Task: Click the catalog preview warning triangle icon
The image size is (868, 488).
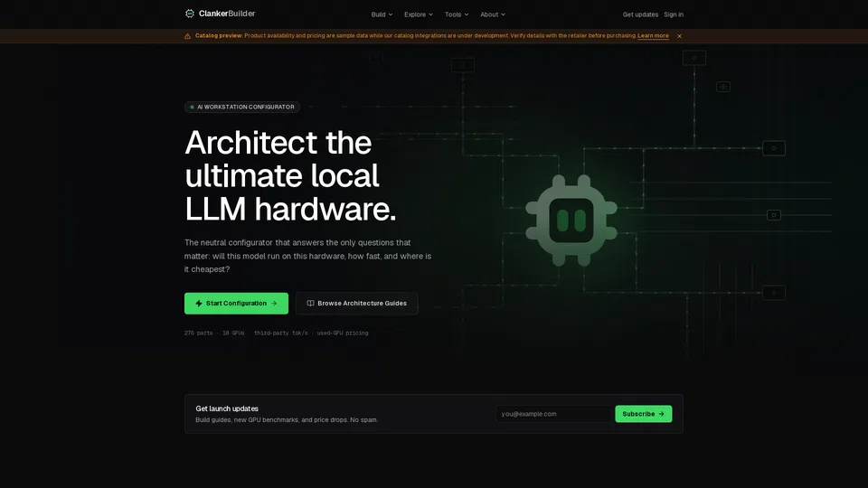Action: 188,36
